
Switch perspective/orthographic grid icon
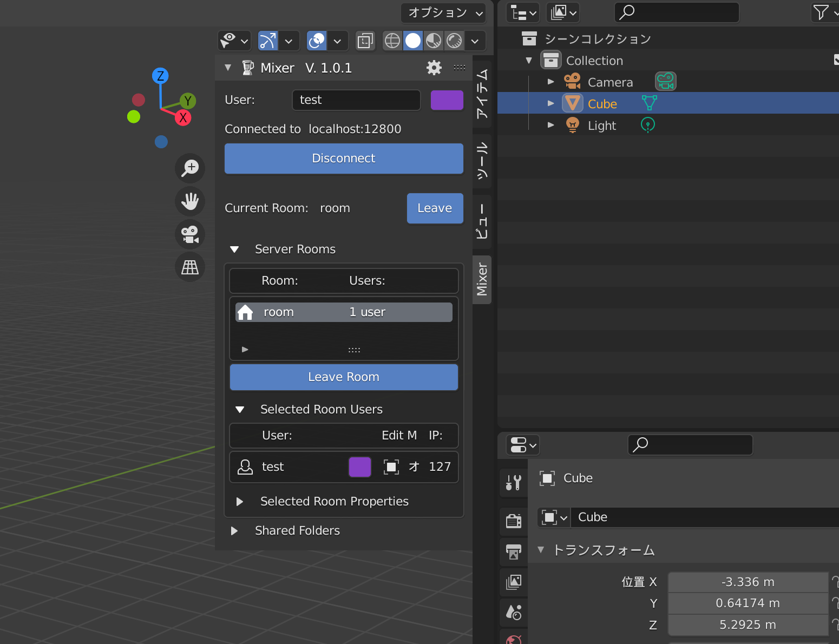(x=190, y=267)
